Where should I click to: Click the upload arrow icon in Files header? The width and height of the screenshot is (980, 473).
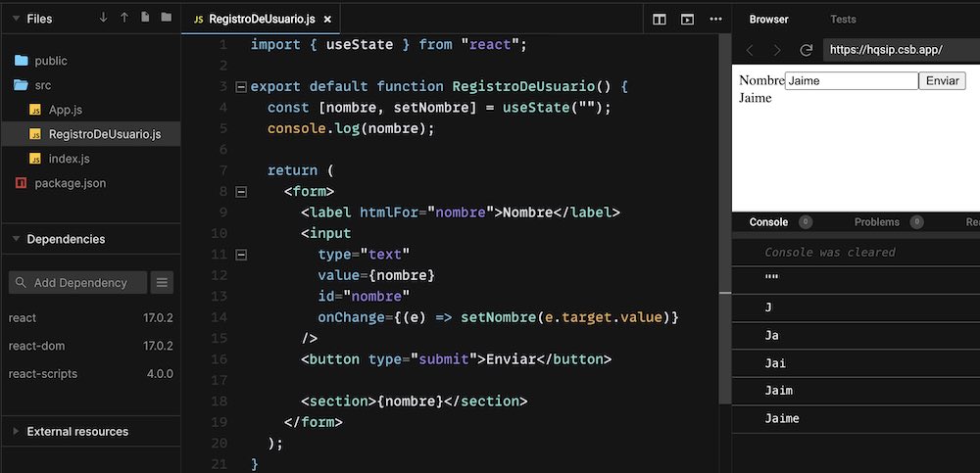click(x=124, y=18)
